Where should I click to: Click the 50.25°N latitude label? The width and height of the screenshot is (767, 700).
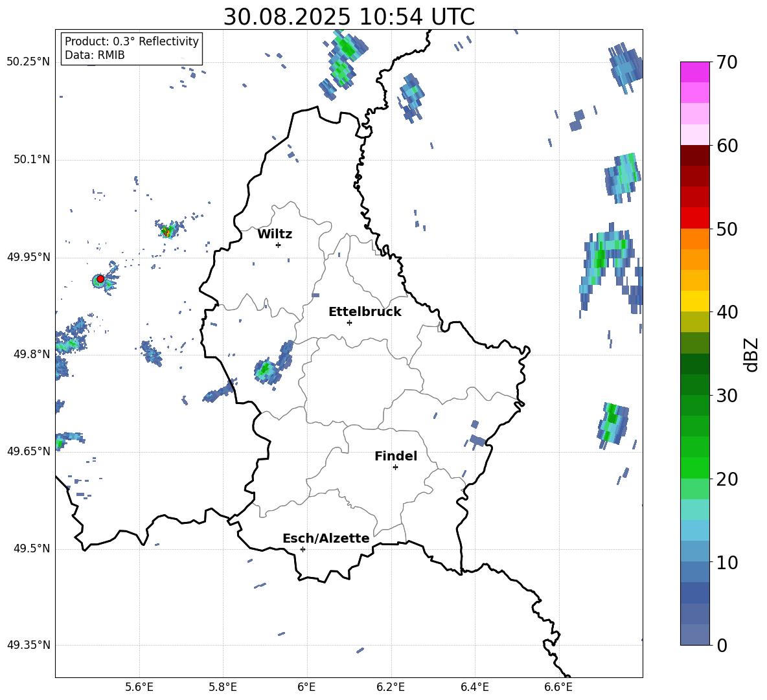29,62
